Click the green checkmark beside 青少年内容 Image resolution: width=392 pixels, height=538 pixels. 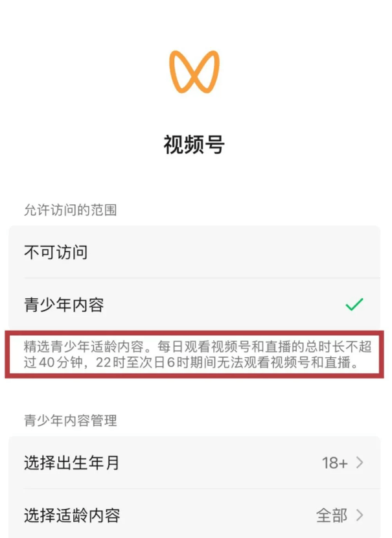click(x=354, y=305)
